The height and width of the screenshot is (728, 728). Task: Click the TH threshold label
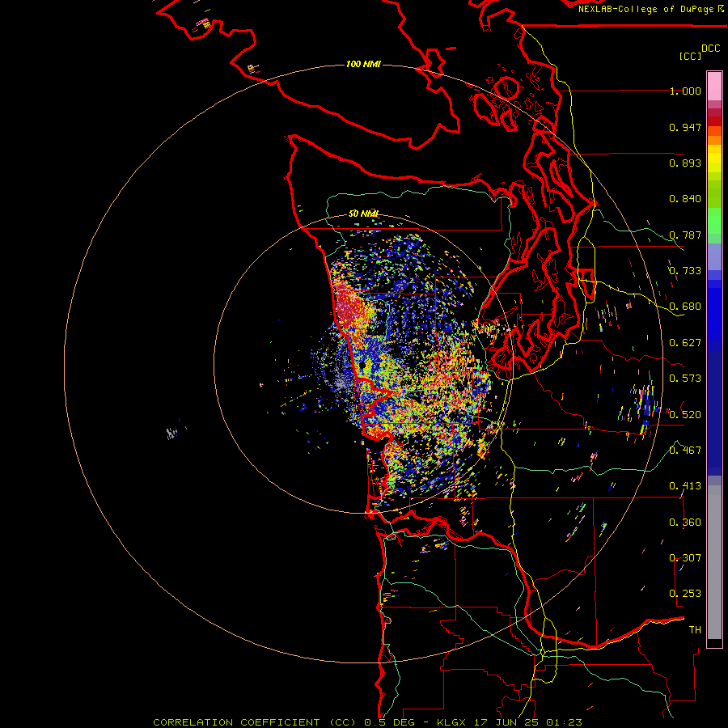[695, 629]
